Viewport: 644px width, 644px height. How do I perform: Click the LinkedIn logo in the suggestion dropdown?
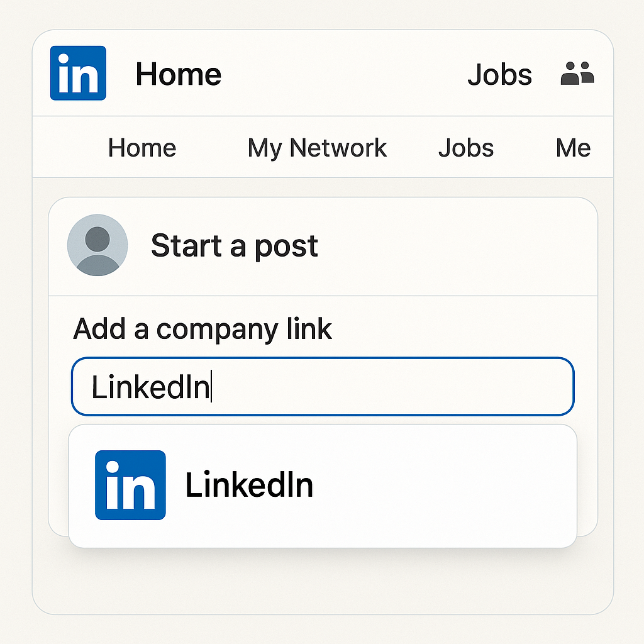(130, 485)
